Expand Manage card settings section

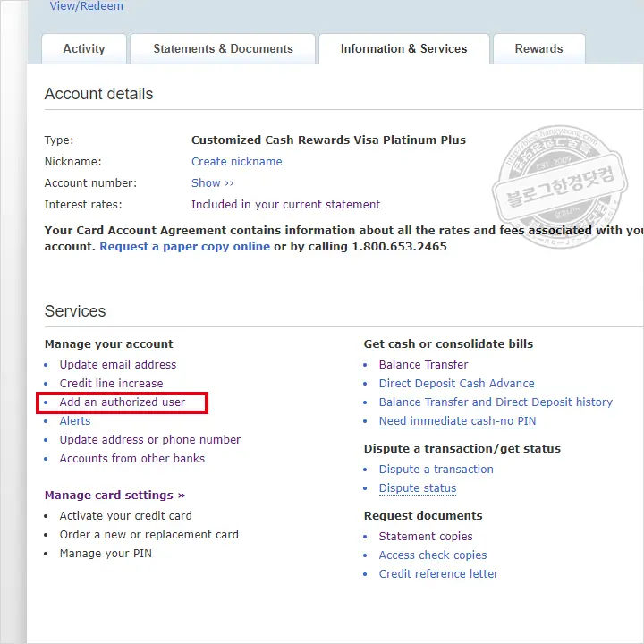[114, 496]
